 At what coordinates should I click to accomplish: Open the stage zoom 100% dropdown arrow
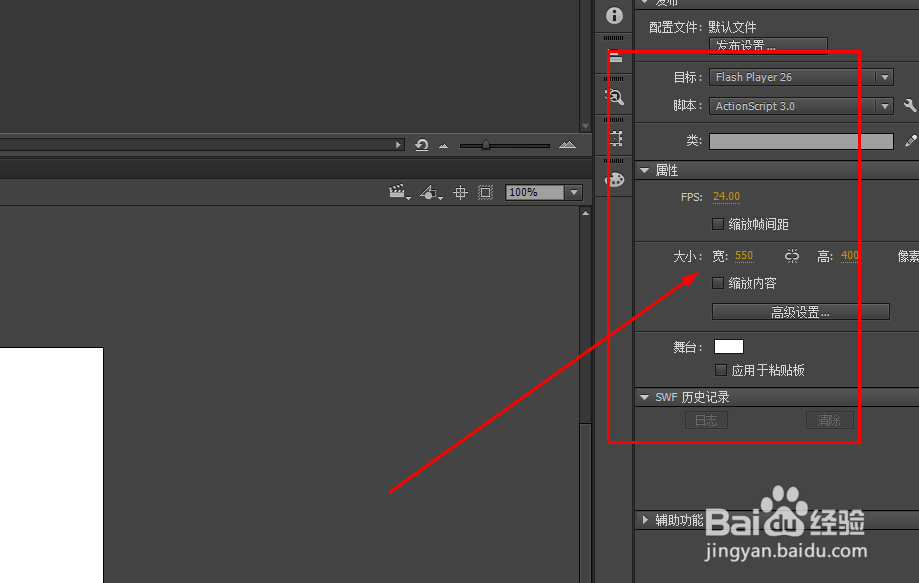[574, 192]
